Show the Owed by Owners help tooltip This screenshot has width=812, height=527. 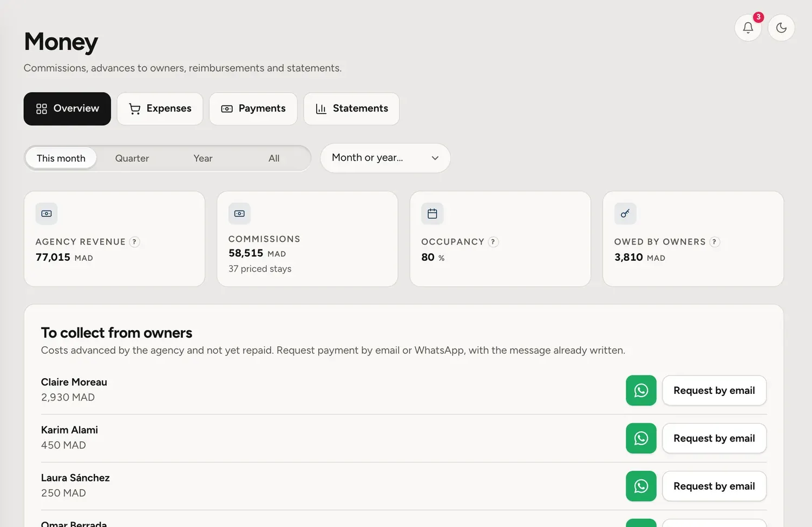point(715,242)
